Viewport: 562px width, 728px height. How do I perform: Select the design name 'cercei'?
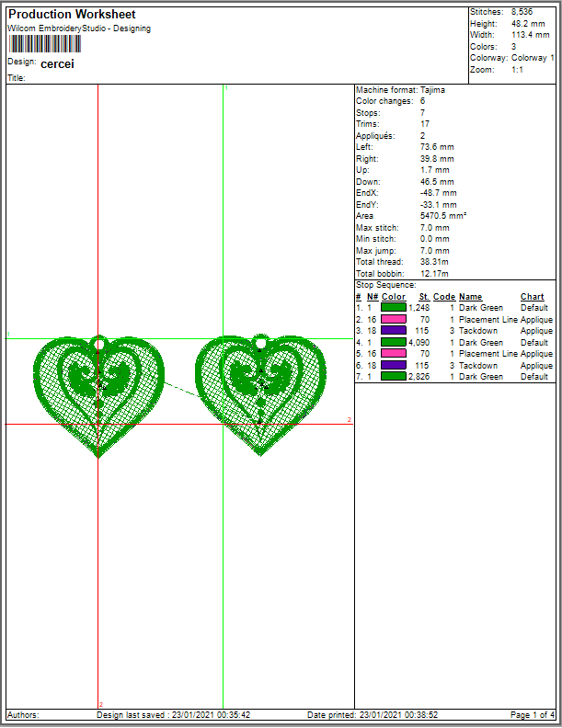pyautogui.click(x=57, y=64)
